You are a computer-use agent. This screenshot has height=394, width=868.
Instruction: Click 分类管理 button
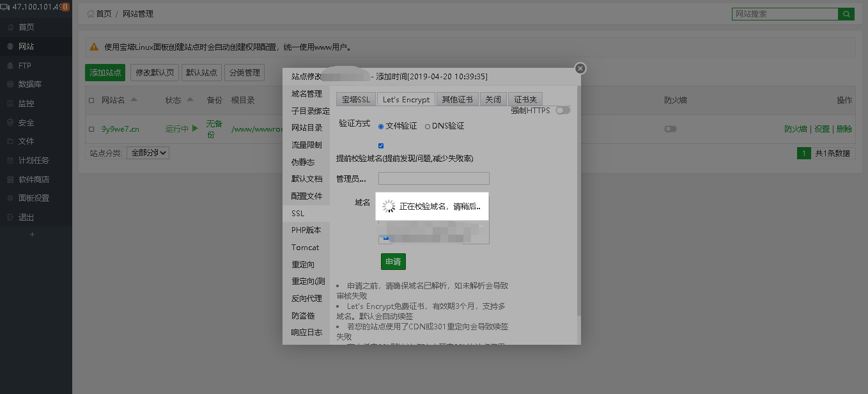tap(244, 73)
